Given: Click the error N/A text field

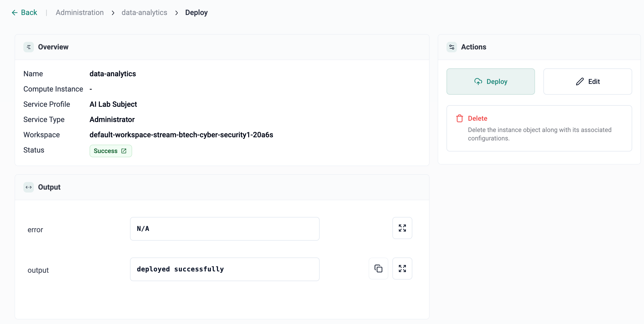Looking at the screenshot, I should (225, 229).
